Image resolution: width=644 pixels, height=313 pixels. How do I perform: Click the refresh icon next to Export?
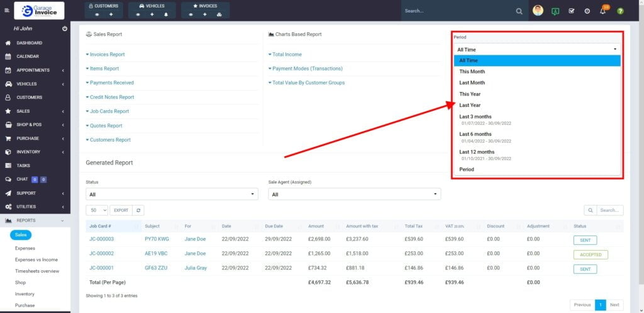click(x=138, y=210)
